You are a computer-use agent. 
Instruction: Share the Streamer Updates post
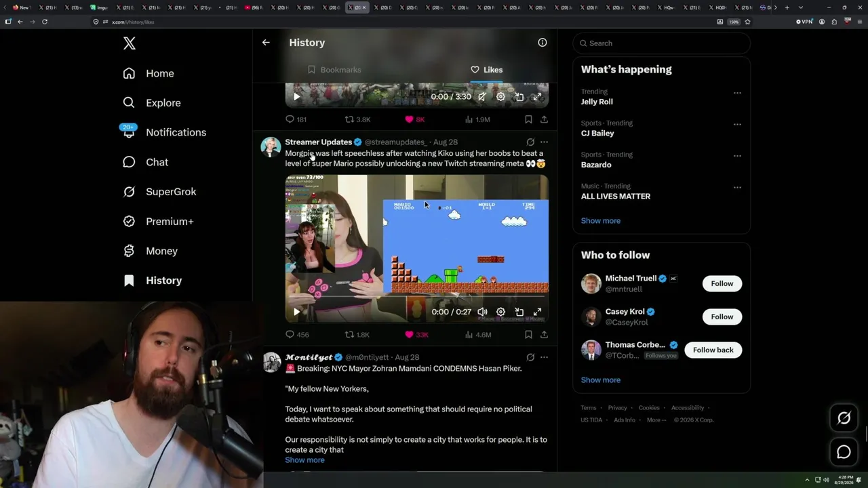pos(544,335)
